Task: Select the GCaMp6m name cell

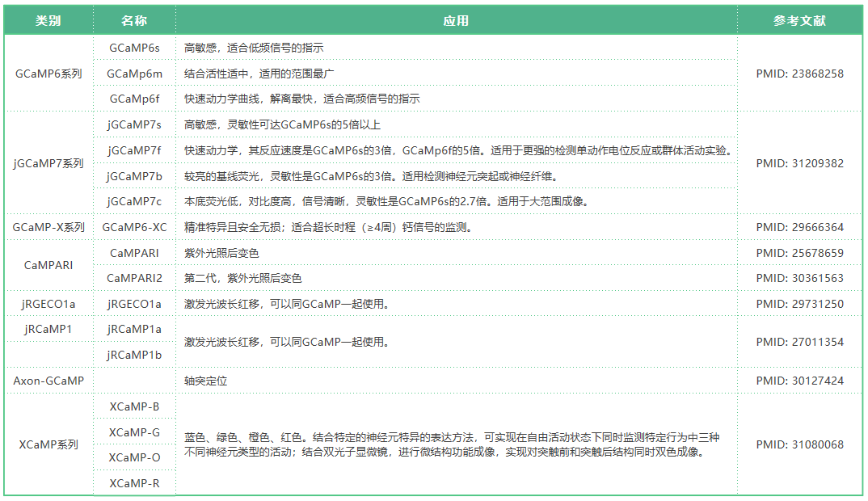Action: pos(134,74)
